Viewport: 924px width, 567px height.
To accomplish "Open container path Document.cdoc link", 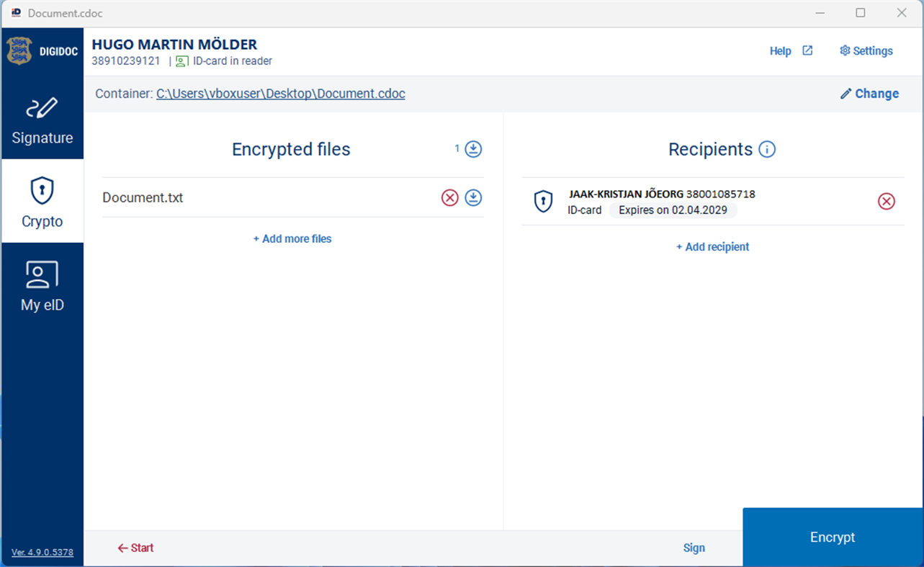I will coord(281,94).
